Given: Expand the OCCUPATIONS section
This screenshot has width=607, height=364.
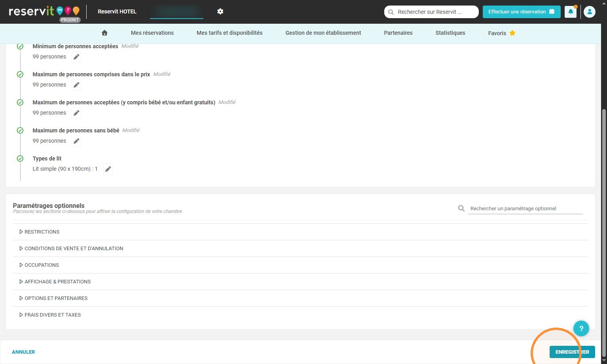Looking at the screenshot, I should point(301,265).
